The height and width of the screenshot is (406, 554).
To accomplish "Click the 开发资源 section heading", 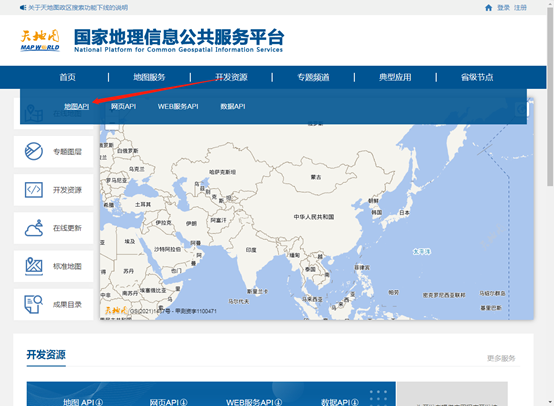I will click(x=46, y=354).
